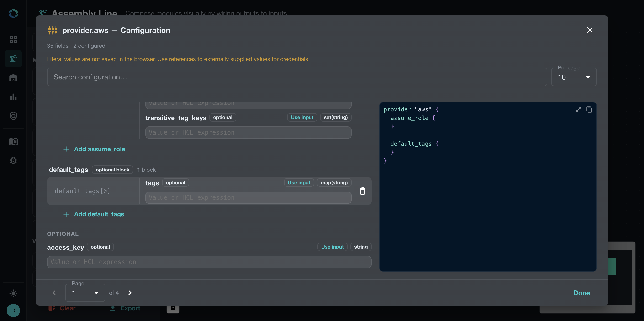The height and width of the screenshot is (321, 644).
Task: Click the string type badge for access_key
Action: [x=361, y=247]
